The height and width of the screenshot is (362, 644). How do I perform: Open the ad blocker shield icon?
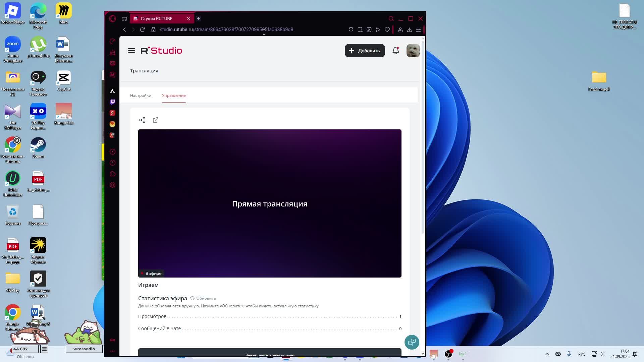[369, 30]
